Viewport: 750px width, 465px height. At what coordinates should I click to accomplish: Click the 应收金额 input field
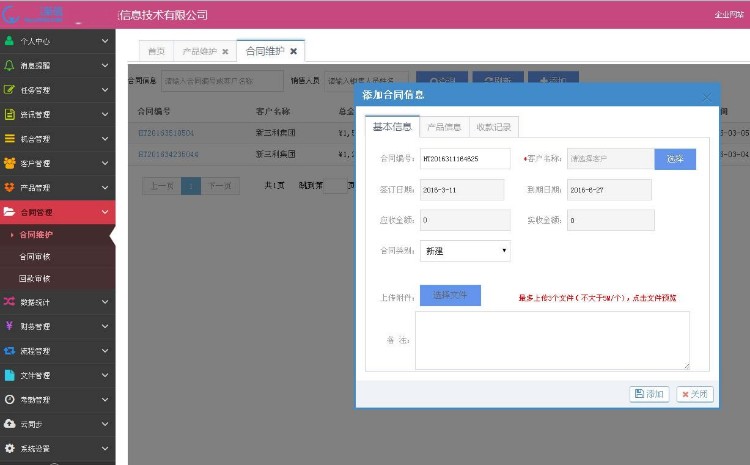click(x=465, y=220)
